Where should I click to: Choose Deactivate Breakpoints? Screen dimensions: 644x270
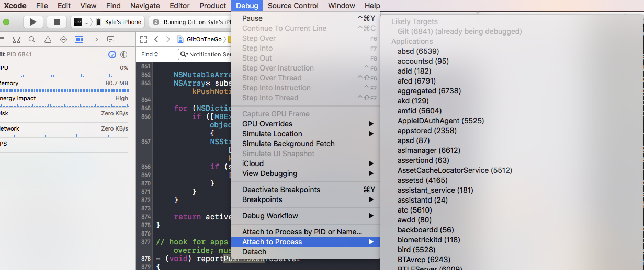coord(306,190)
